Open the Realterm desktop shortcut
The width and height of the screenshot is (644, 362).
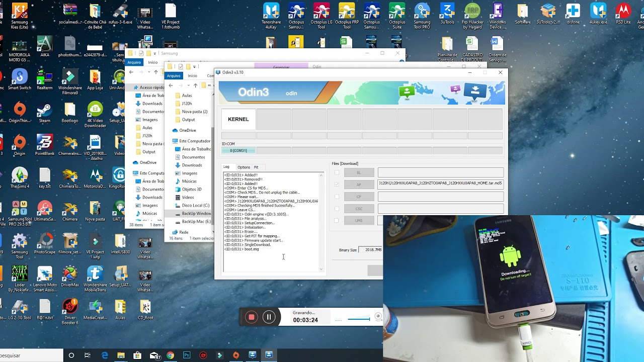(x=45, y=79)
